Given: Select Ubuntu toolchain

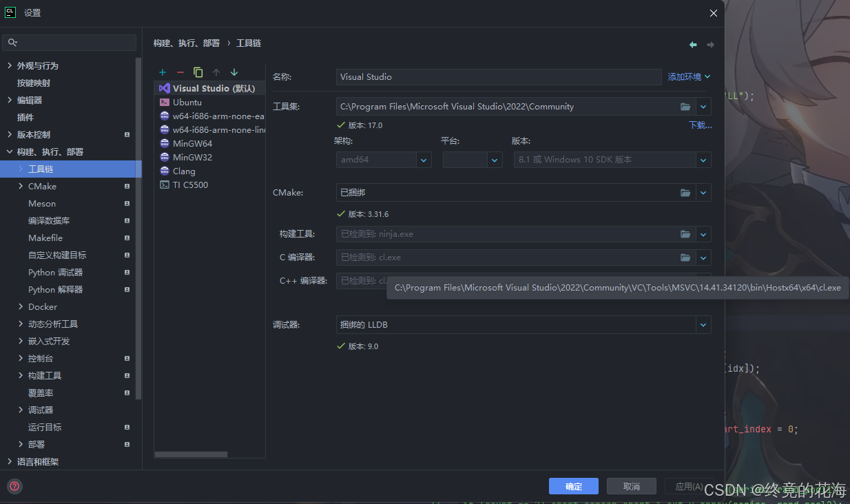Looking at the screenshot, I should [x=209, y=102].
